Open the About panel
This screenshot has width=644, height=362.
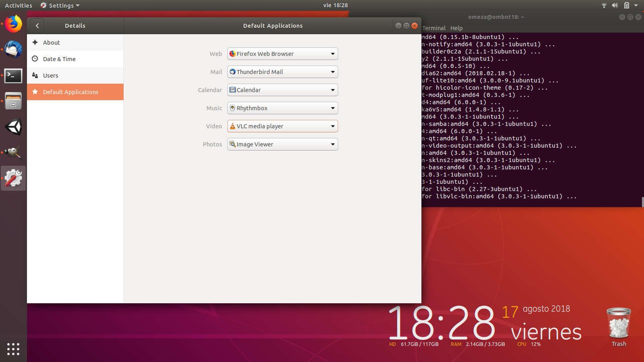75,42
